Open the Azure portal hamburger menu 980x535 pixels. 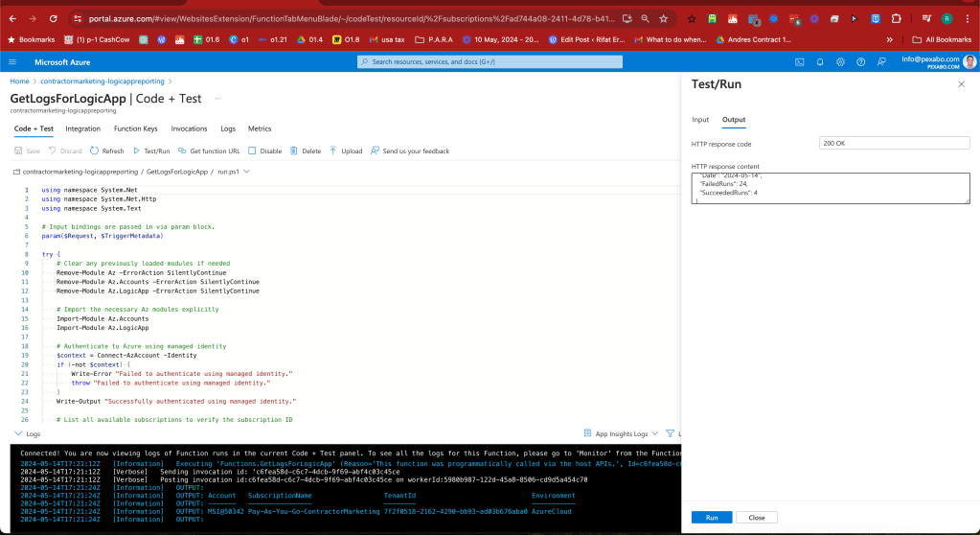12,62
